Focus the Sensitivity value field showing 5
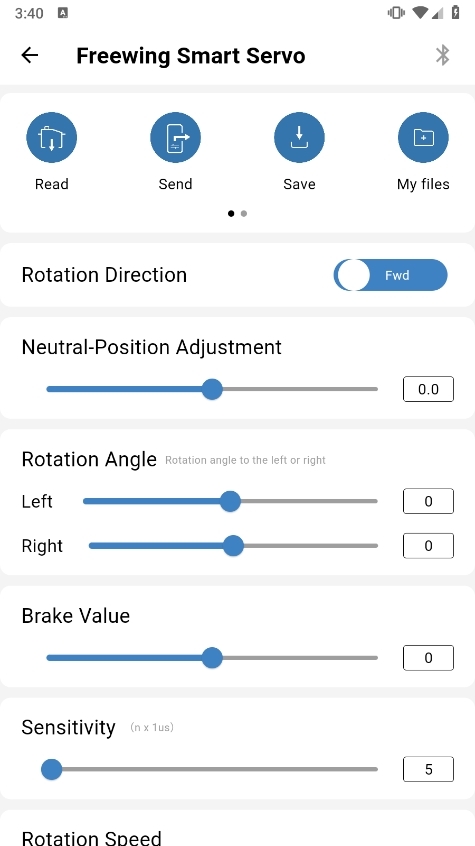Image resolution: width=475 pixels, height=846 pixels. coord(428,769)
